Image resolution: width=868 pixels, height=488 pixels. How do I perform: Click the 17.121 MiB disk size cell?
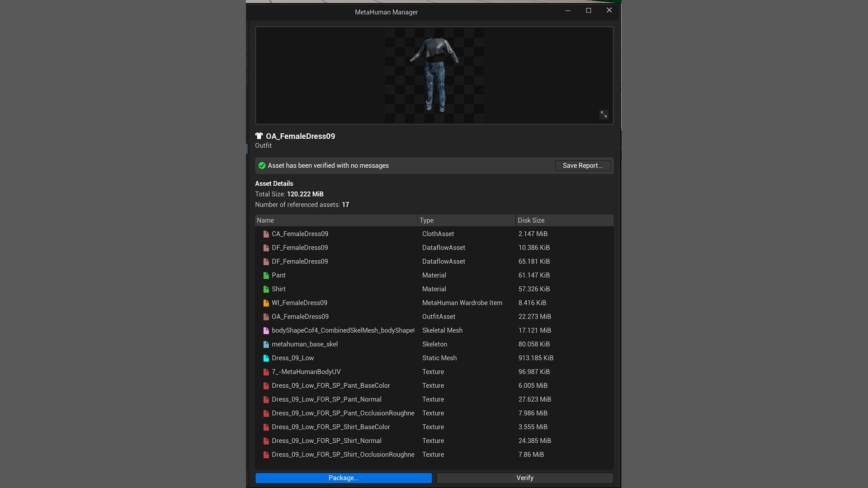coord(535,330)
